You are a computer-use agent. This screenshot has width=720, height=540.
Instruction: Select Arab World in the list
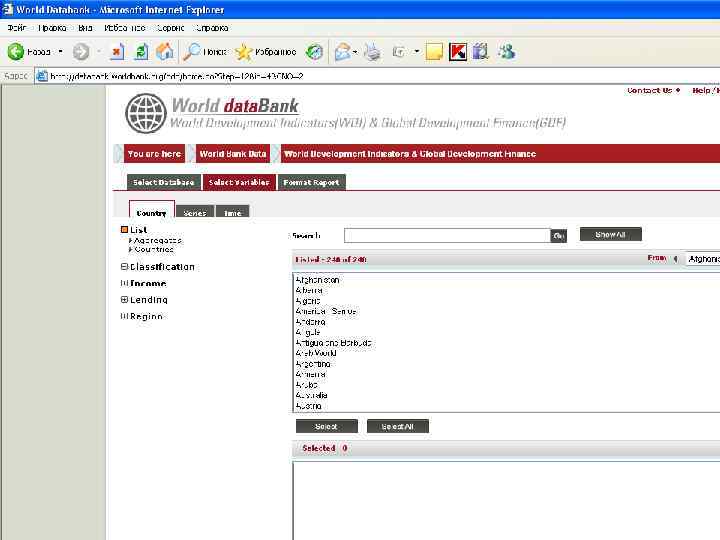click(316, 353)
